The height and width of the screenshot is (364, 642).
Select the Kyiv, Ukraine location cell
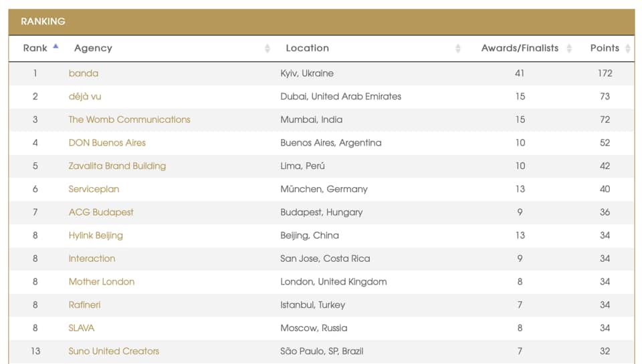[307, 73]
